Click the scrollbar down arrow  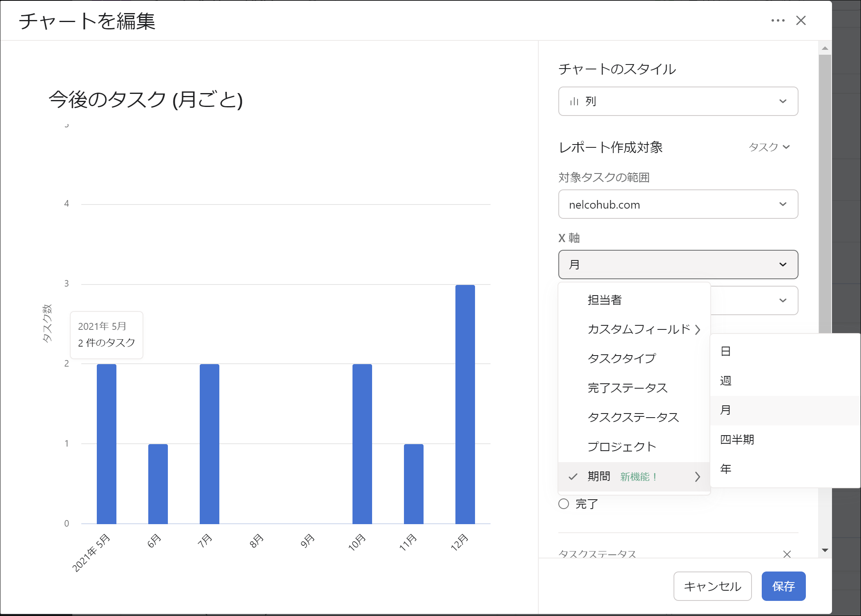click(x=825, y=550)
